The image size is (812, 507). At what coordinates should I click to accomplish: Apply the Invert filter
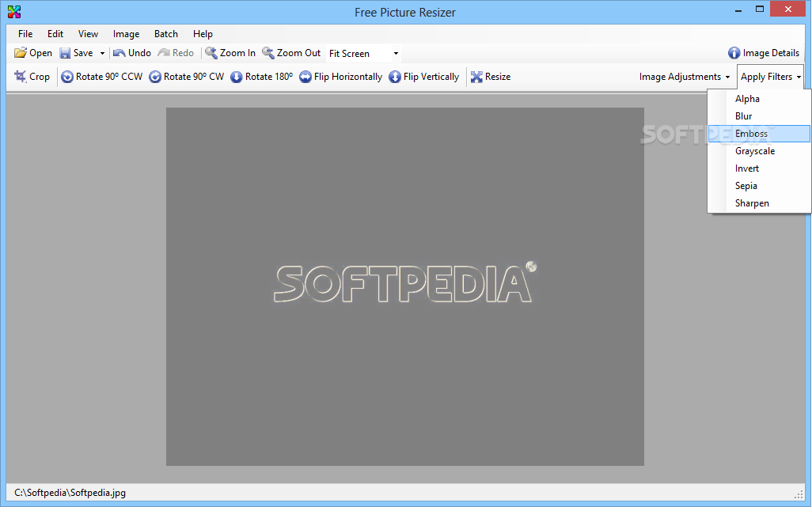tap(759, 168)
